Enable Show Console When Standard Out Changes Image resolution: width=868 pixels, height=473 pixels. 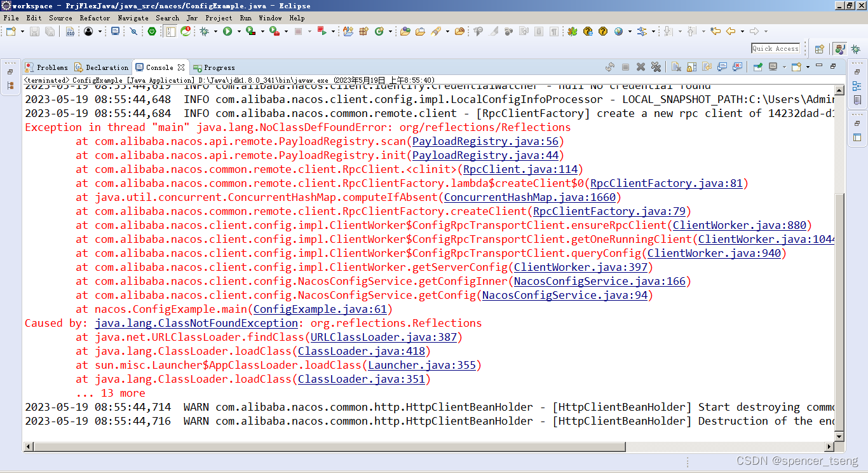tap(721, 67)
